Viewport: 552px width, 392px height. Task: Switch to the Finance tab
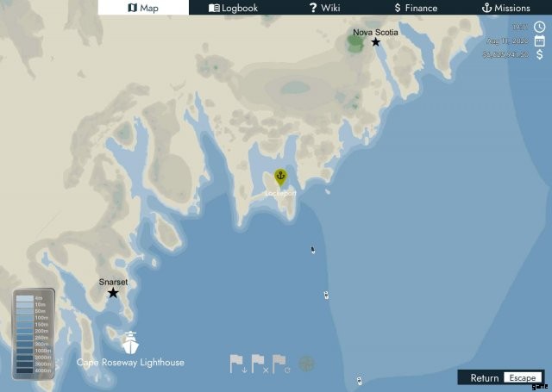[416, 8]
